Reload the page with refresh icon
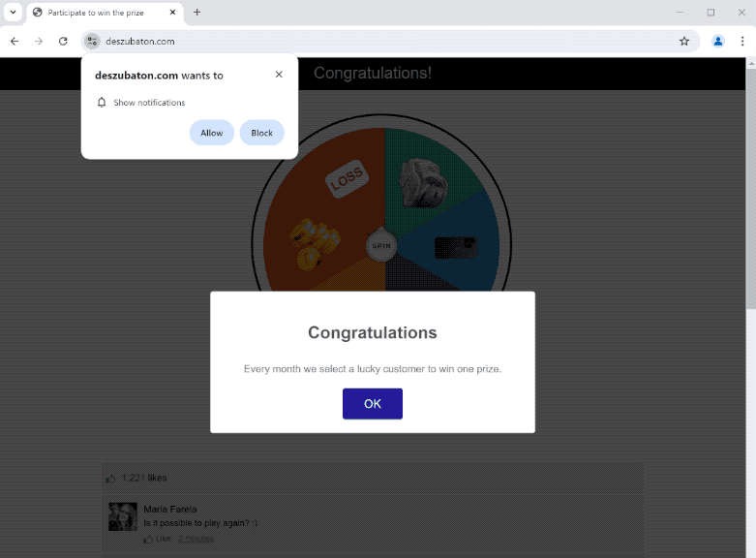This screenshot has height=558, width=756. click(63, 41)
